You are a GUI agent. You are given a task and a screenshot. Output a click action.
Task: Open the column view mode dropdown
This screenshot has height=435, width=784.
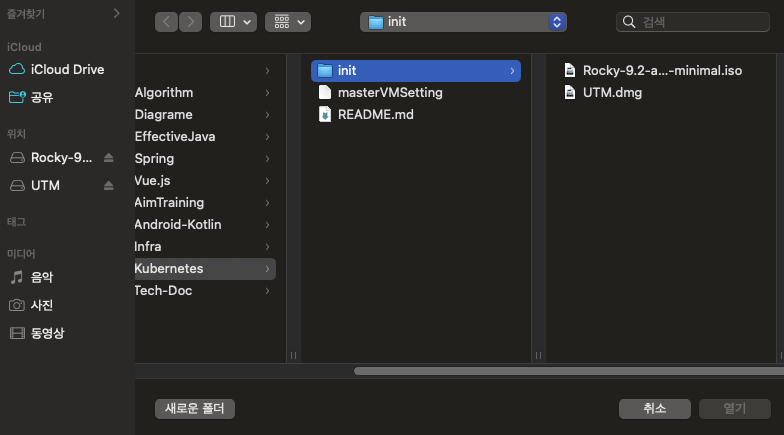point(234,22)
